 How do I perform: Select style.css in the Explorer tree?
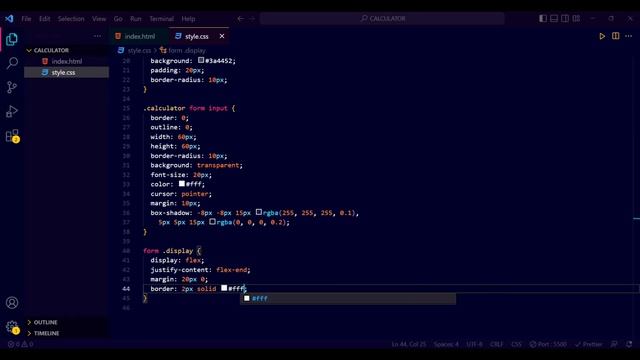[67, 72]
